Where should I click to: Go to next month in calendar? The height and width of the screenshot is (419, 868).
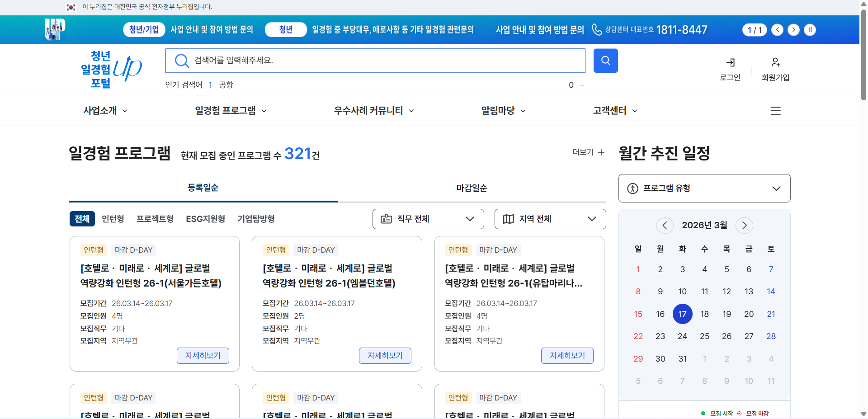coord(744,225)
